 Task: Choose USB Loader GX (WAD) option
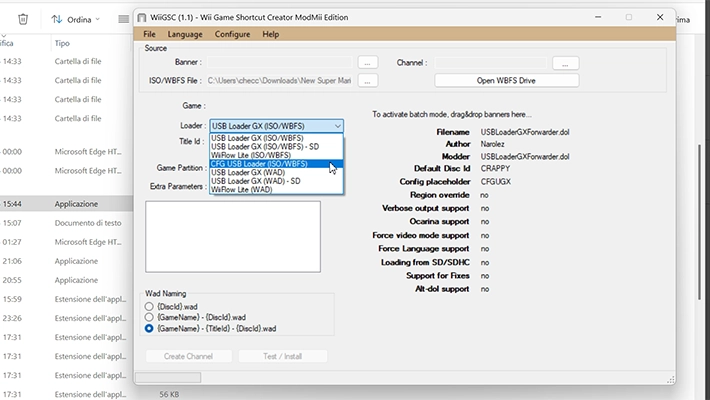276,173
